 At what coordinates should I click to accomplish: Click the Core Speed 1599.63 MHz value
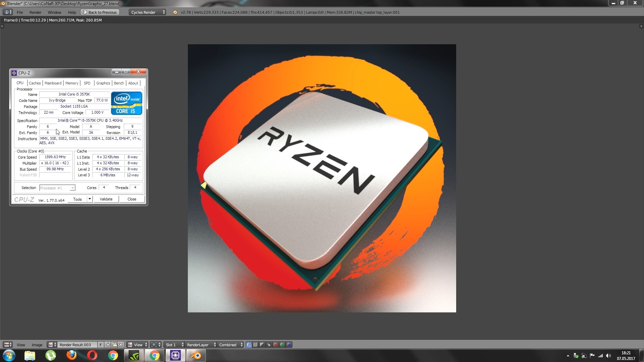point(55,157)
